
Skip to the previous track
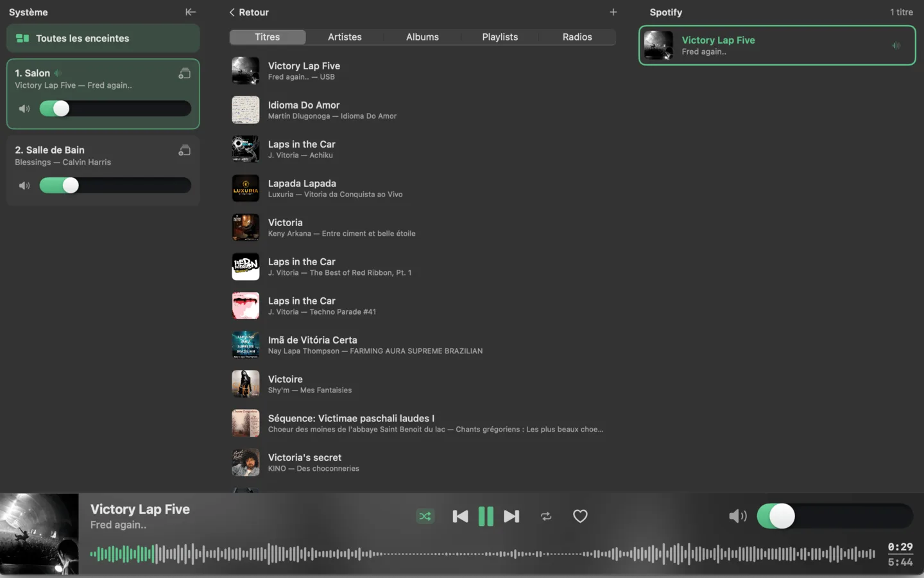tap(460, 516)
